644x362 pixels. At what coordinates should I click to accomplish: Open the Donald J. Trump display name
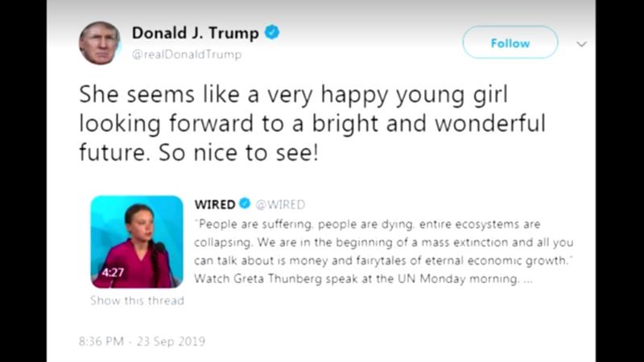click(195, 34)
